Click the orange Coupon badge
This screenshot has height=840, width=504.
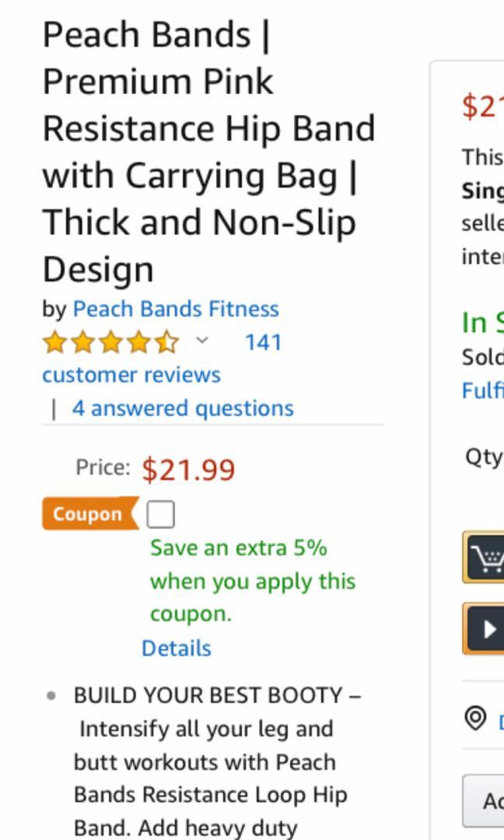click(89, 514)
